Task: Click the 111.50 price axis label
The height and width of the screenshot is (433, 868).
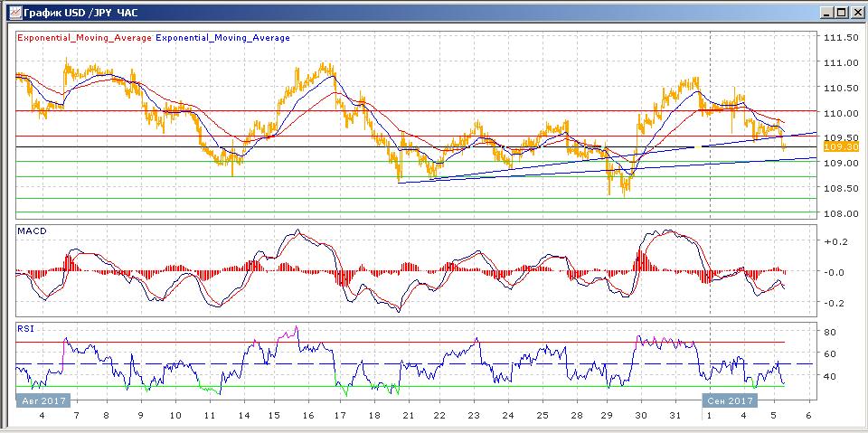Action: [x=840, y=37]
